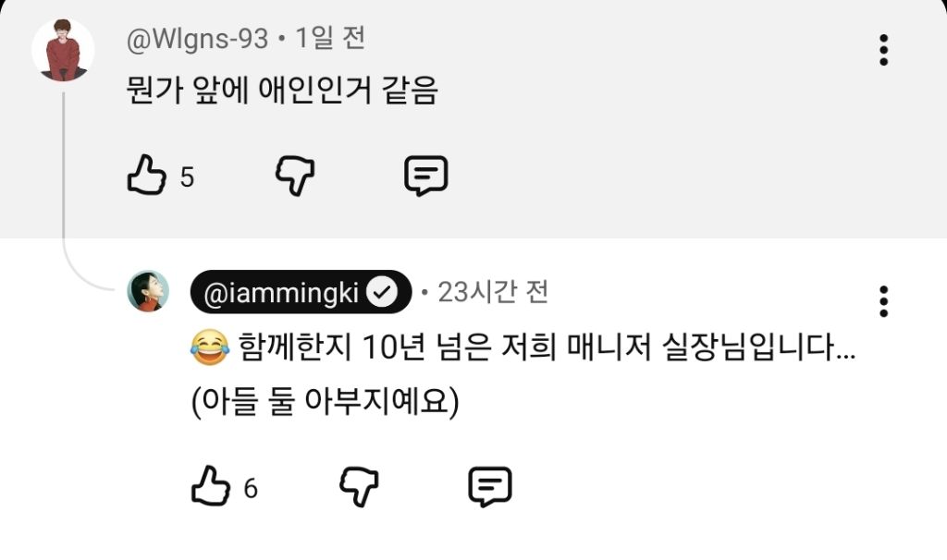
Task: Open options menu for @Wlgns-93 comment
Action: click(883, 50)
